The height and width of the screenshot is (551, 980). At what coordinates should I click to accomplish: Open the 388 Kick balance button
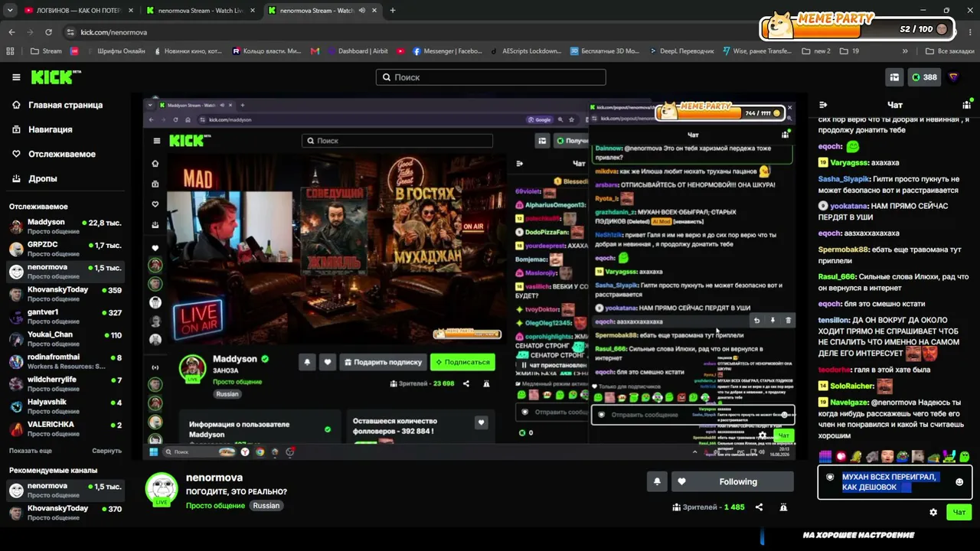point(924,77)
